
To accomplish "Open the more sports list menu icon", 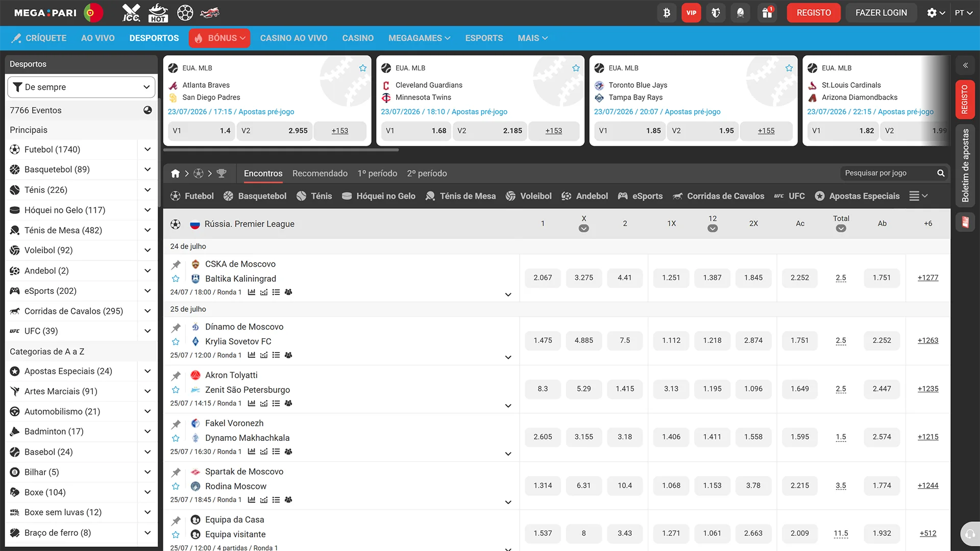I will pyautogui.click(x=918, y=196).
